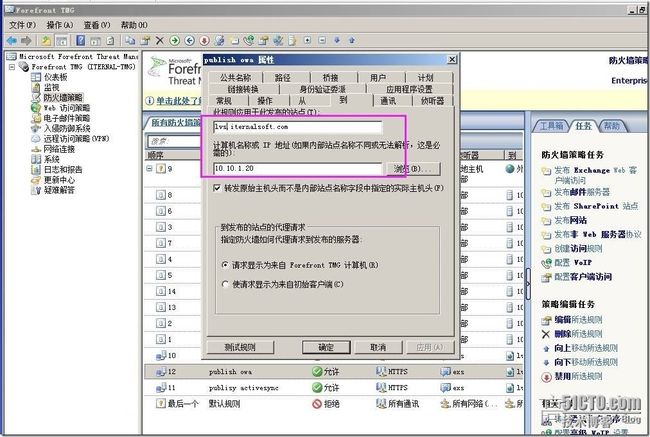Open 仪表板 in the console tree
Screen dimensions: 650x437
click(x=55, y=77)
